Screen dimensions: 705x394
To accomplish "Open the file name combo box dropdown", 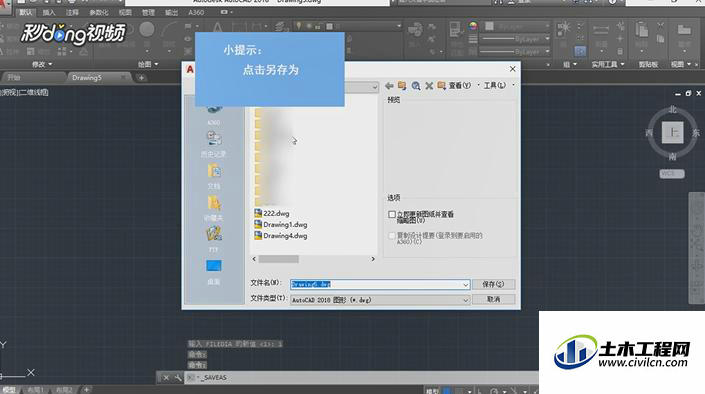I will point(465,285).
